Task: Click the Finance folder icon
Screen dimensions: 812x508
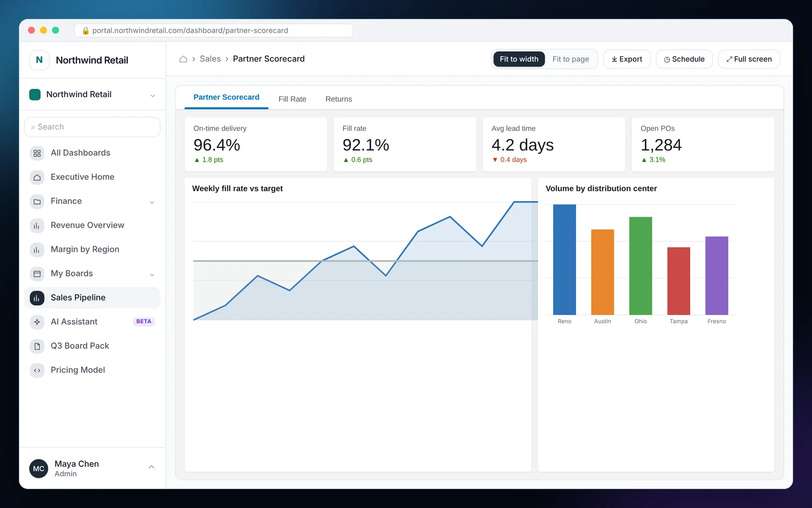Action: click(37, 201)
